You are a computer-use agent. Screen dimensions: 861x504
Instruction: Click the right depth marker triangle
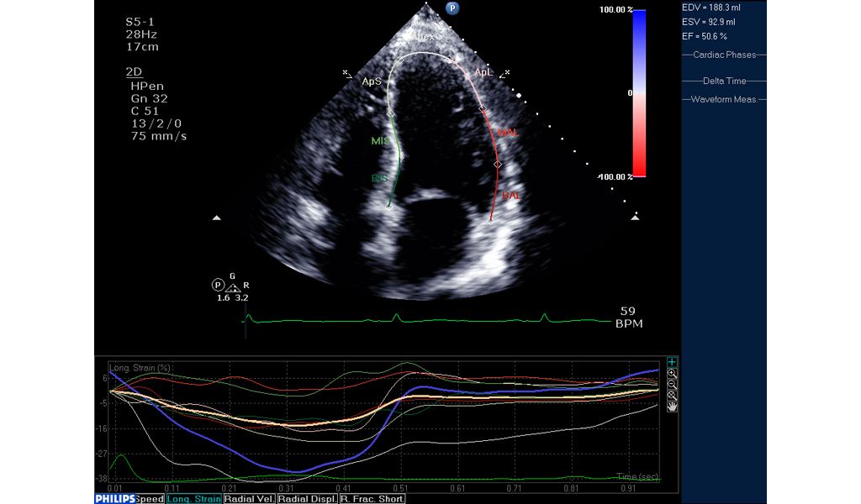coord(635,218)
